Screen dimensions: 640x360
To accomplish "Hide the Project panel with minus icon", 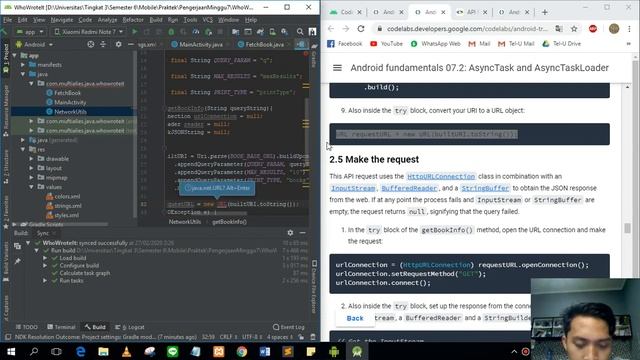I will (x=131, y=44).
